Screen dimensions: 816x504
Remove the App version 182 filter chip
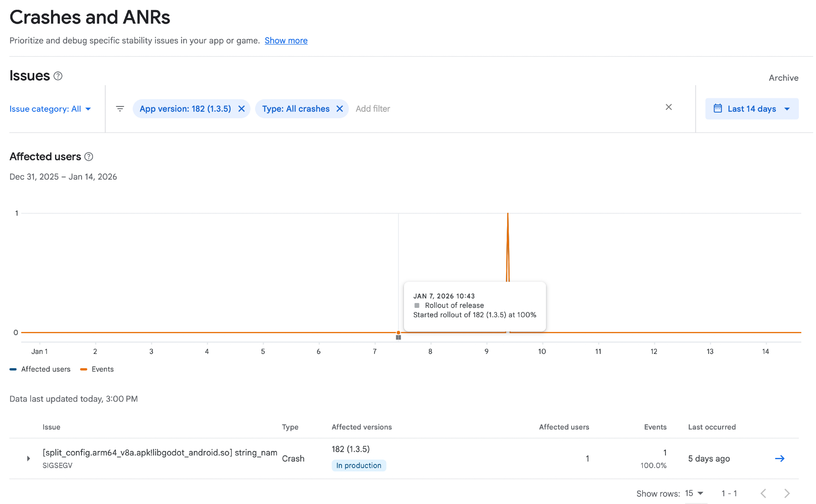tap(242, 109)
